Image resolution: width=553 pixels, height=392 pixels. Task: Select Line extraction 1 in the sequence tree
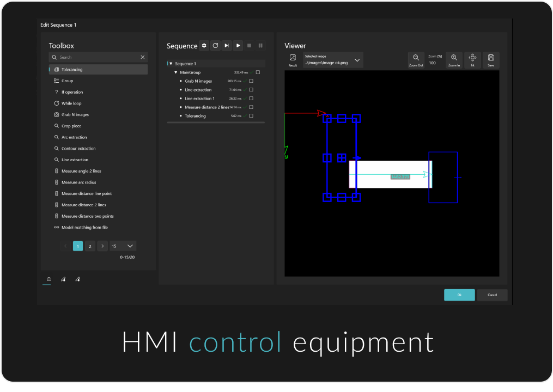199,99
